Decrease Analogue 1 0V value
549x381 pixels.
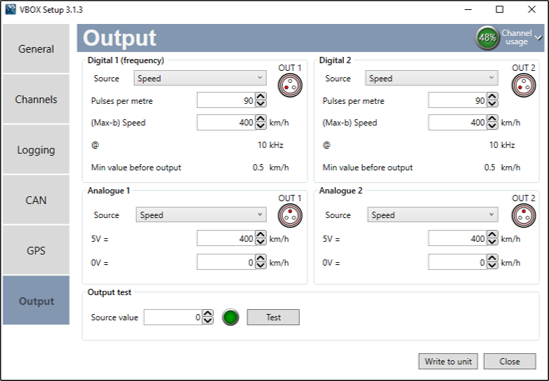[x=260, y=265]
